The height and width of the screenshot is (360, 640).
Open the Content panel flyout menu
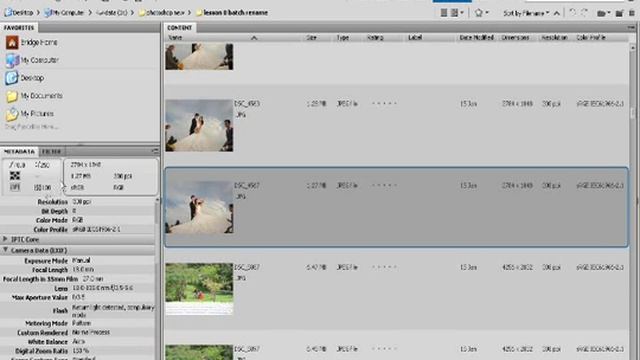click(632, 27)
